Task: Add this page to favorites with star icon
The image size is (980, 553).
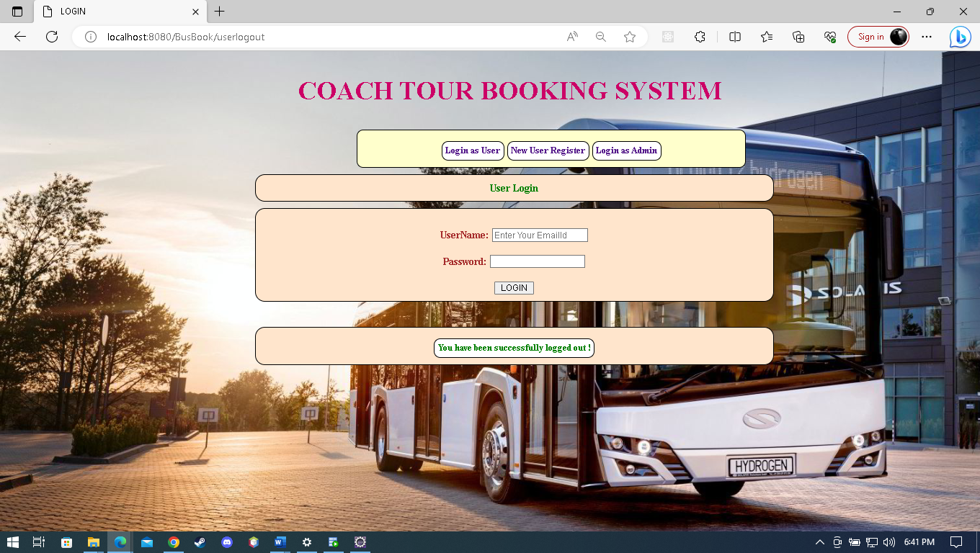Action: pyautogui.click(x=630, y=36)
